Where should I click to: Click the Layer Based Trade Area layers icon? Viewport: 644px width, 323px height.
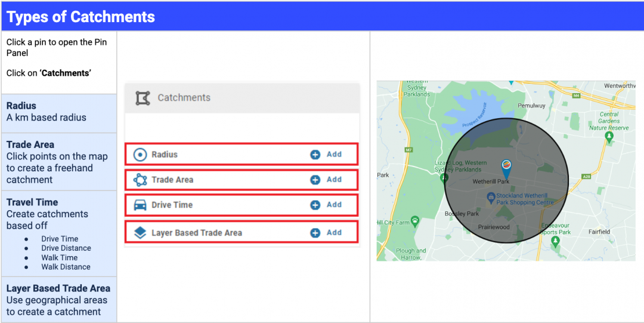[140, 233]
